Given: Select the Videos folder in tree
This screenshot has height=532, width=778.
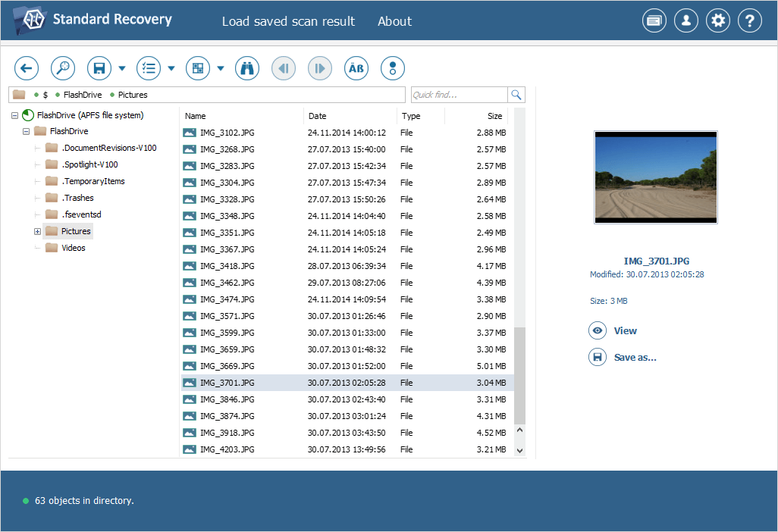Looking at the screenshot, I should pos(73,248).
